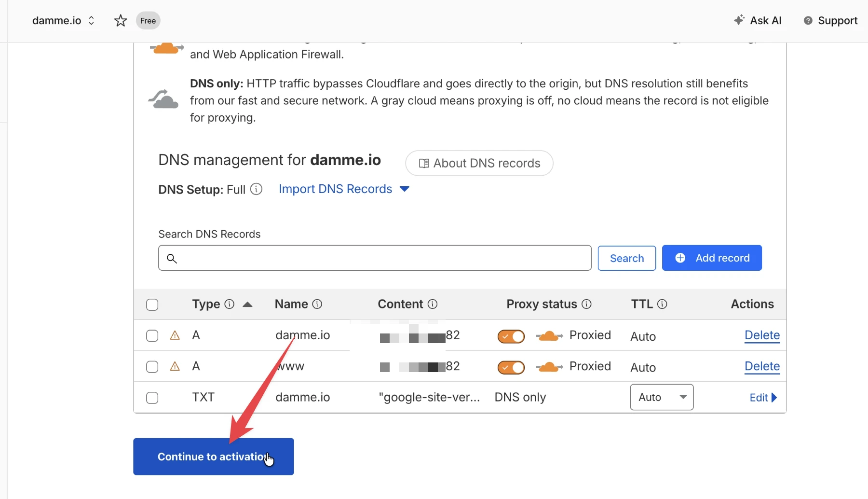This screenshot has width=868, height=499.
Task: Click the "DNS only" status text
Action: (x=520, y=397)
